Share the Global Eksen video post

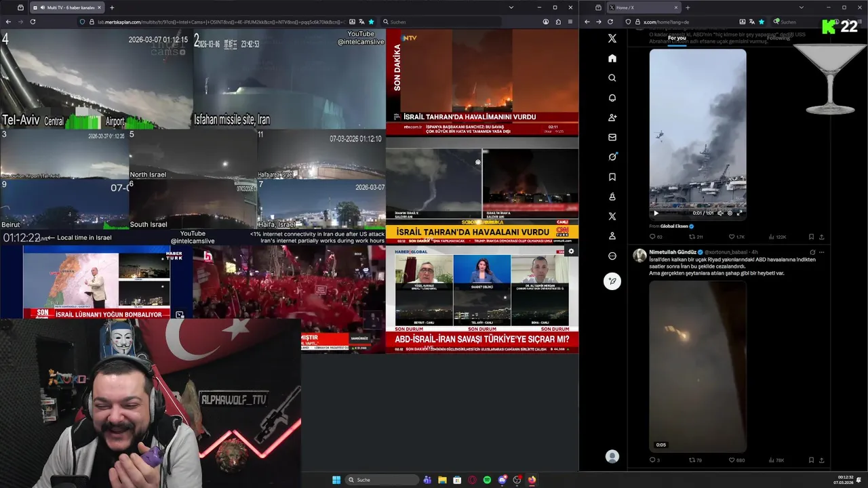[x=822, y=237]
